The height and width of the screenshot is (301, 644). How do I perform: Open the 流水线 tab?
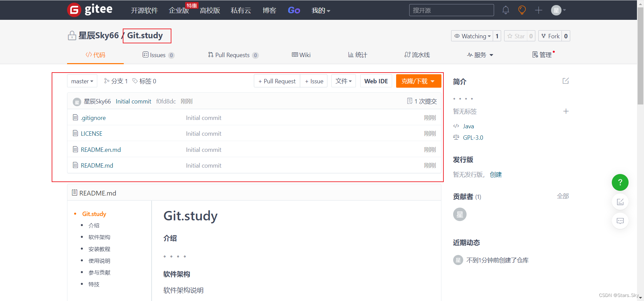point(417,55)
